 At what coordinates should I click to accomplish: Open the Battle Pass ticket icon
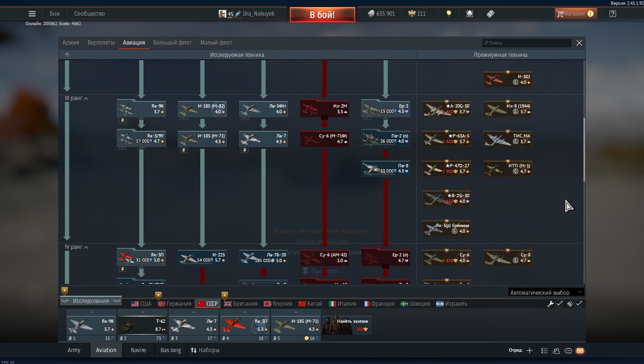[491, 14]
